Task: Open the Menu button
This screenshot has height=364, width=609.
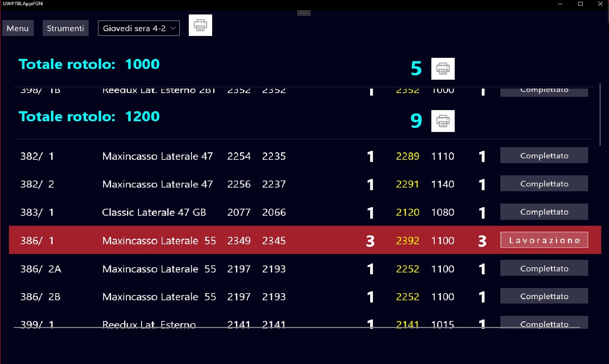Action: [18, 28]
